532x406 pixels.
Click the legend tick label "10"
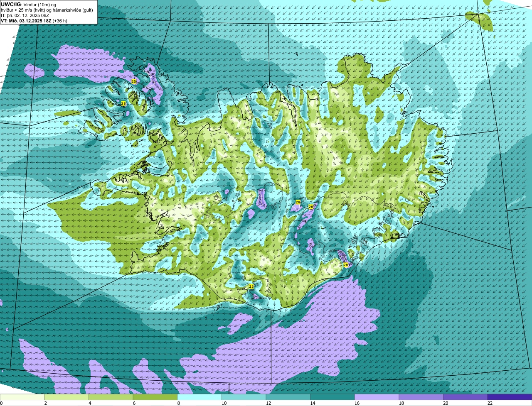pyautogui.click(x=224, y=403)
